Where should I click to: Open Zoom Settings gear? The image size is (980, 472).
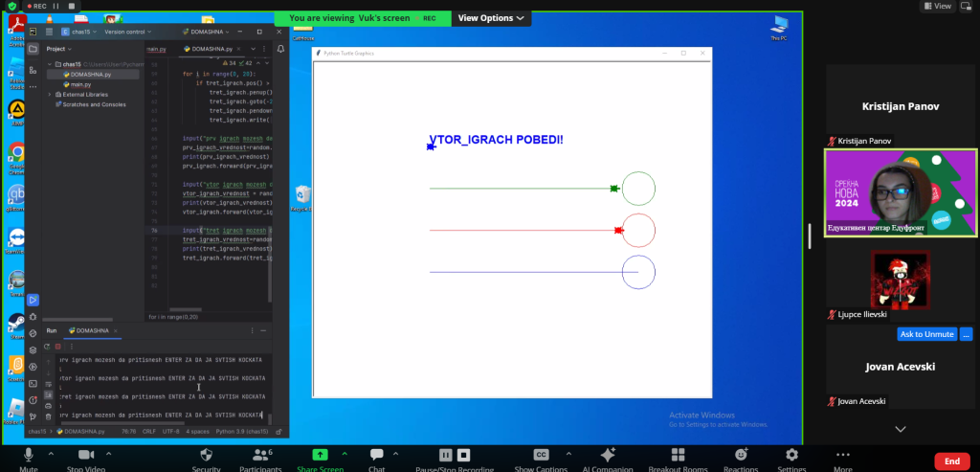791,455
